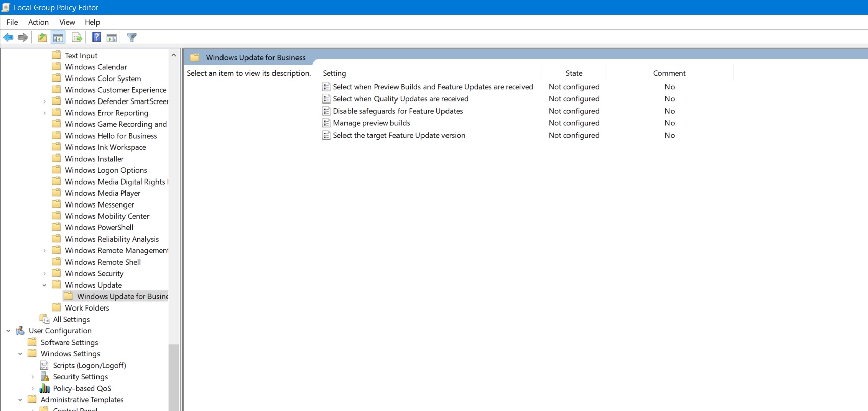Click Not configured state of Quality Updates row
This screenshot has height=411, width=868.
tap(574, 99)
